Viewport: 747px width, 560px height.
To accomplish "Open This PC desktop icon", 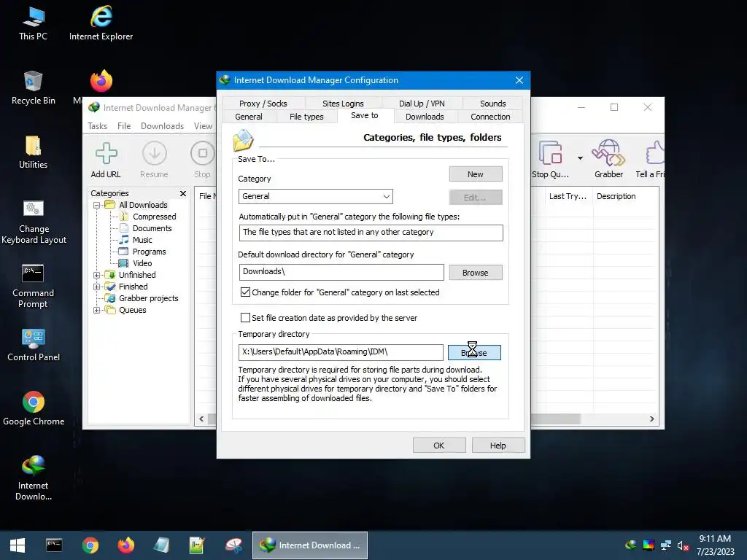I will [x=33, y=24].
